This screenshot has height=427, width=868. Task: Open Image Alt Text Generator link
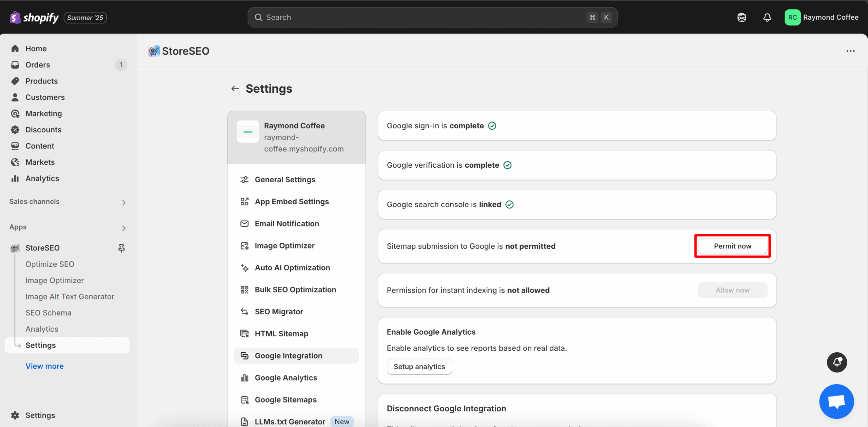click(70, 297)
